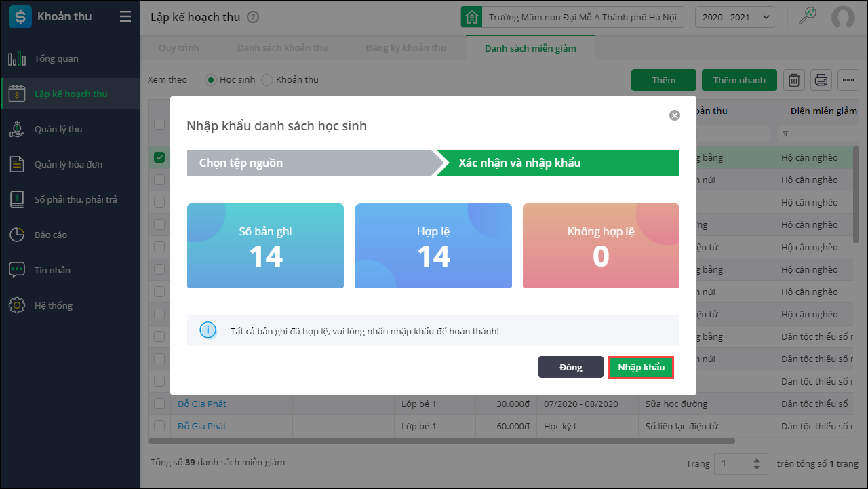The image size is (868, 489).
Task: Open the Đỗ Gia Phát link in the 30.000đ row
Action: click(x=202, y=404)
